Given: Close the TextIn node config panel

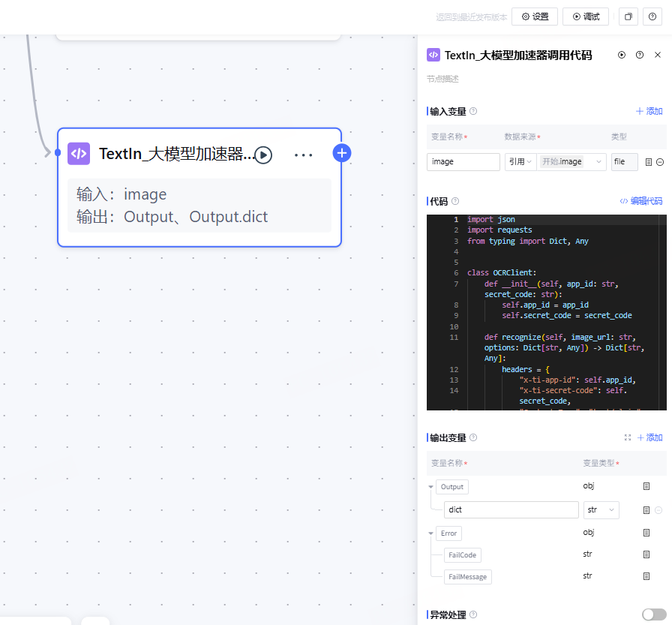Looking at the screenshot, I should coord(658,55).
